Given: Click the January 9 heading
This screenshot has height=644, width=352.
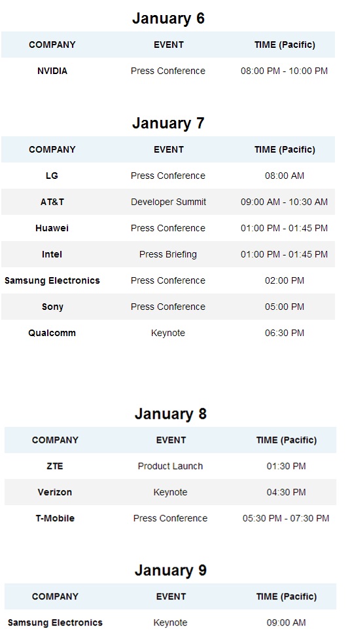Looking at the screenshot, I should [x=170, y=570].
